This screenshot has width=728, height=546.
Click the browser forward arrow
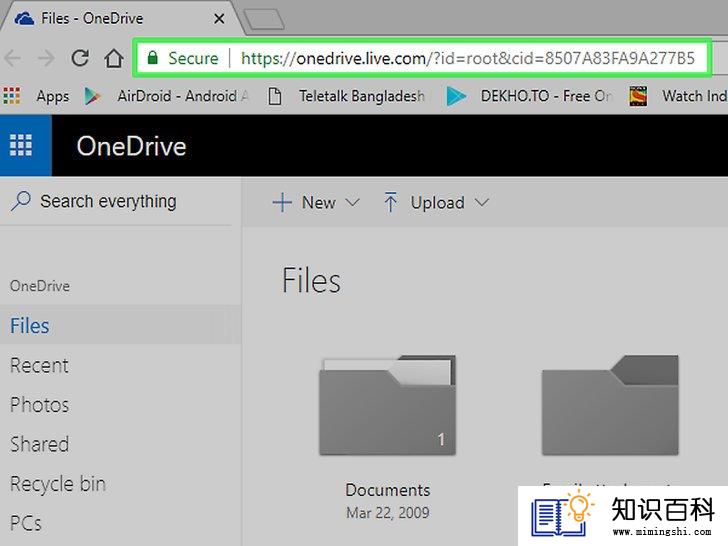46,58
